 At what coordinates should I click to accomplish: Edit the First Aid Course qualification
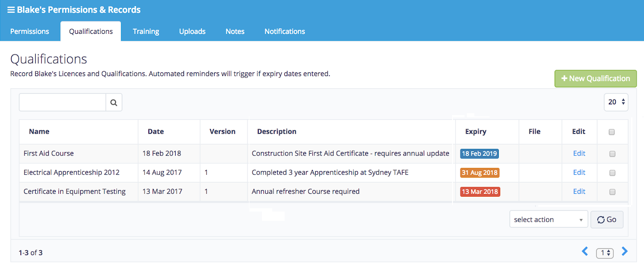coord(579,154)
